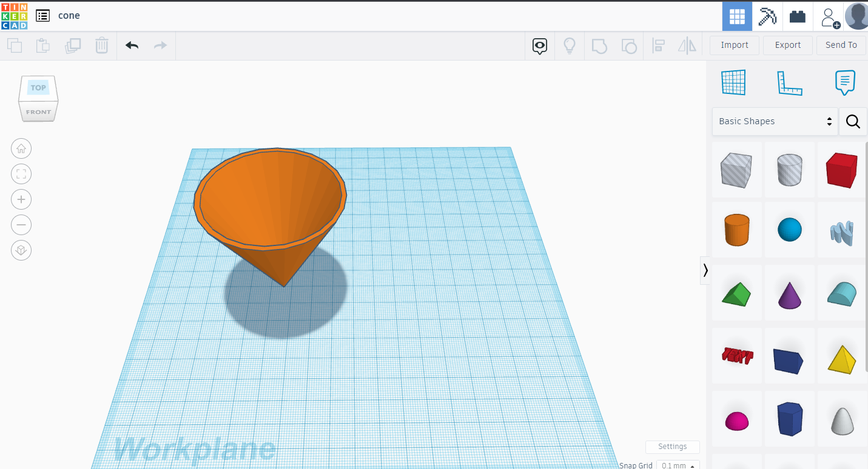Click the Export button

pos(788,45)
